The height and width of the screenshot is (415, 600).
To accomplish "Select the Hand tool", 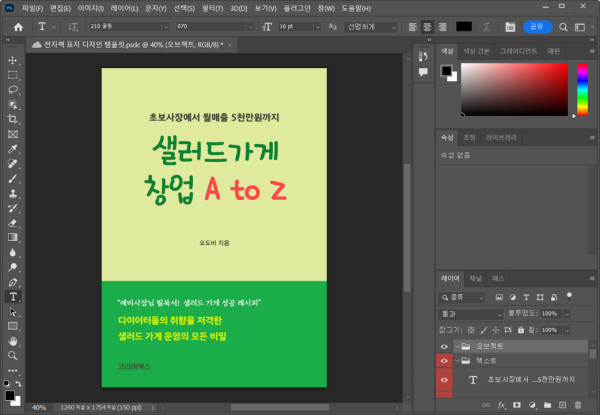I will click(13, 340).
